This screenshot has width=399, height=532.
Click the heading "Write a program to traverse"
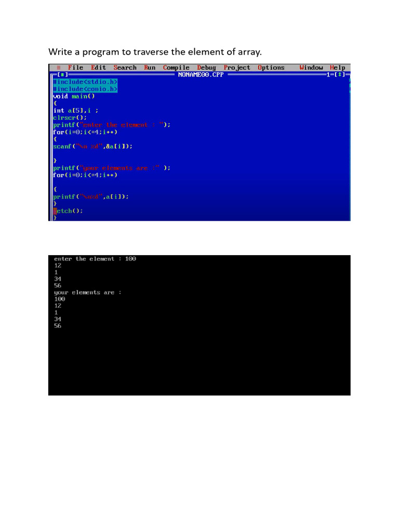point(155,52)
